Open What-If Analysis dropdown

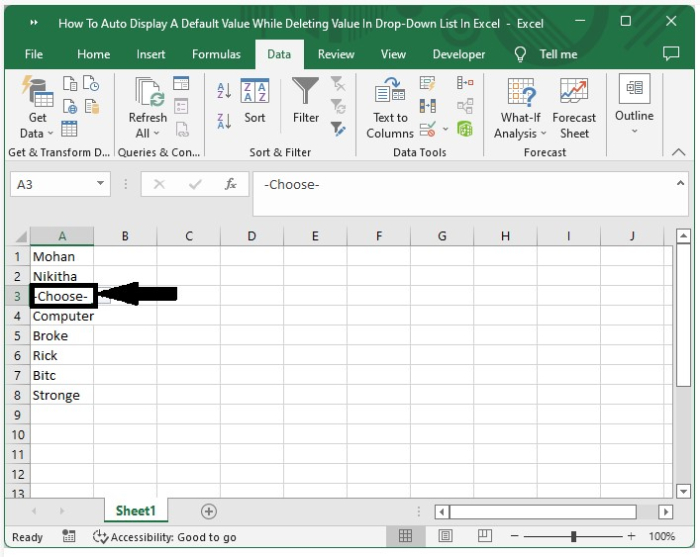[521, 108]
